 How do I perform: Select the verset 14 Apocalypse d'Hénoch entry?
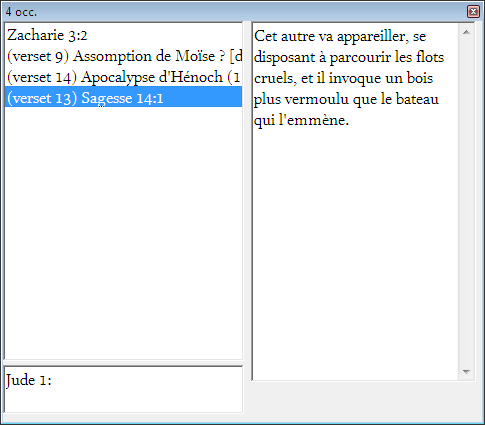[123, 77]
